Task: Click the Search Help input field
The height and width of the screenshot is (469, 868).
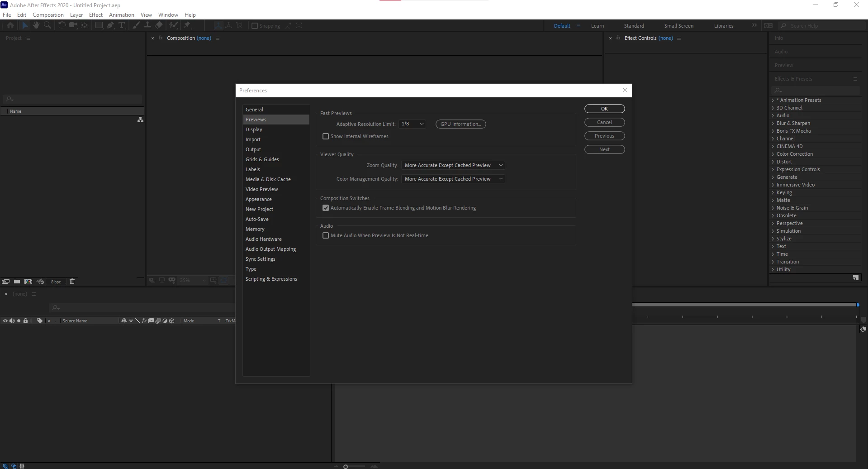Action: tap(821, 26)
